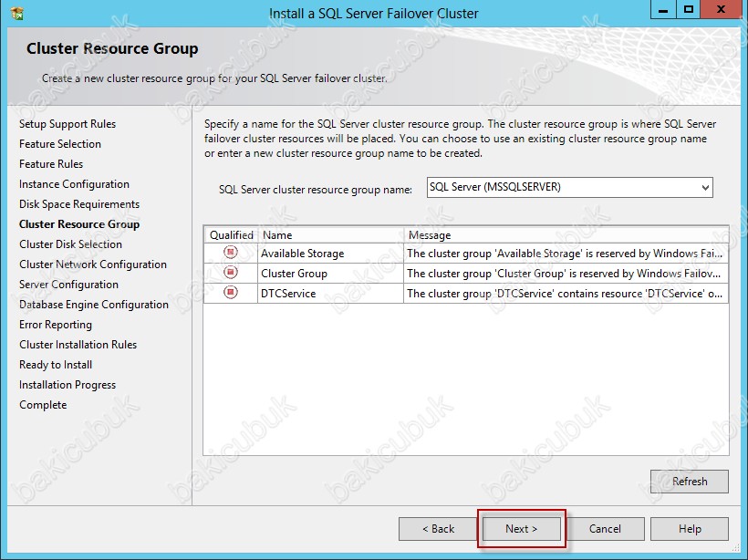The image size is (748, 560).
Task: Select the Available Storage name cell
Action: 330,254
